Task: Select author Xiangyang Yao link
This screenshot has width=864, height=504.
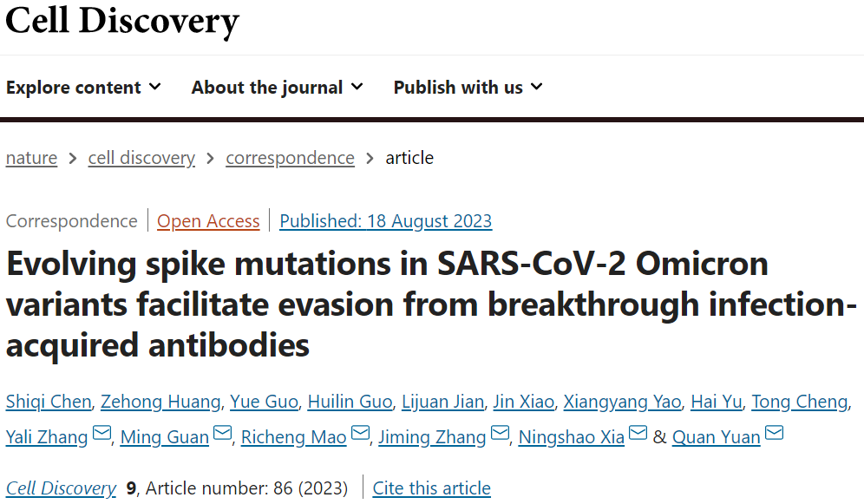Action: coord(622,402)
